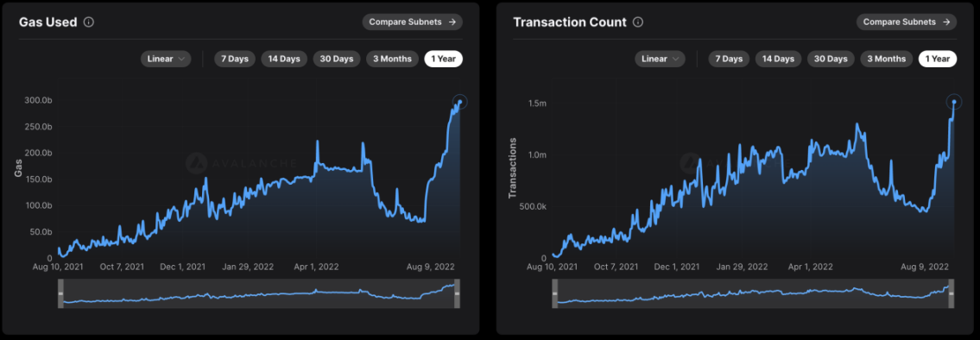Image resolution: width=980 pixels, height=340 pixels.
Task: Switch Gas Used chart to 30 Days
Action: pos(337,59)
